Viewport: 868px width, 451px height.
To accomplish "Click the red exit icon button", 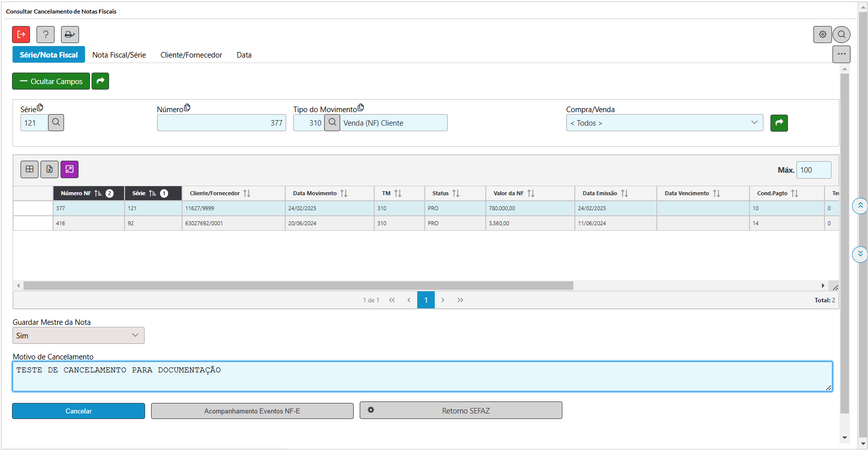I will (21, 35).
